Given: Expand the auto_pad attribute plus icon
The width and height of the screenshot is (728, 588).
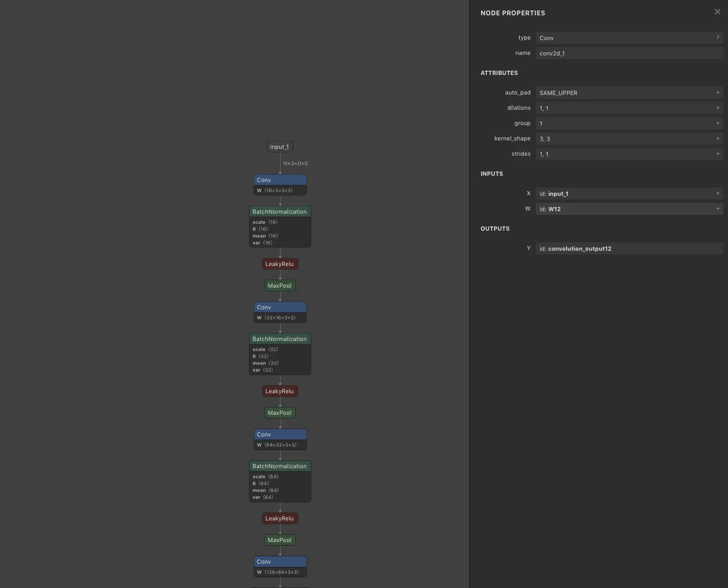Looking at the screenshot, I should click(x=717, y=92).
